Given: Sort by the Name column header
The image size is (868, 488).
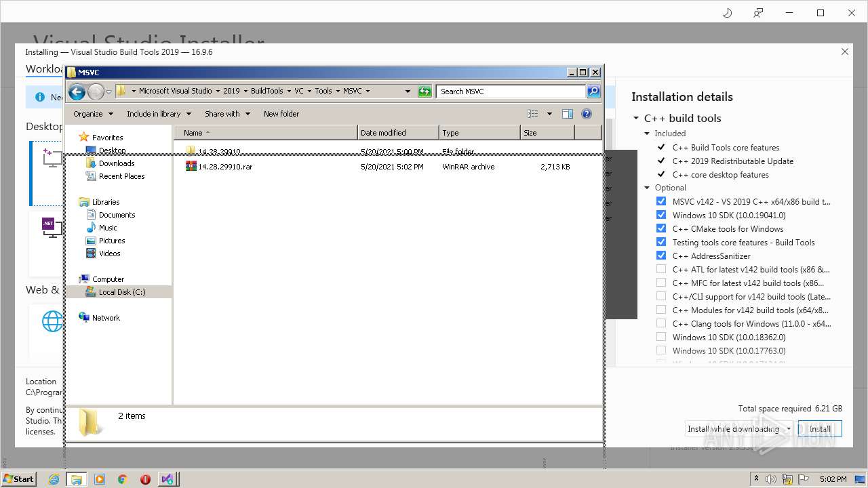Looking at the screenshot, I should coord(266,133).
